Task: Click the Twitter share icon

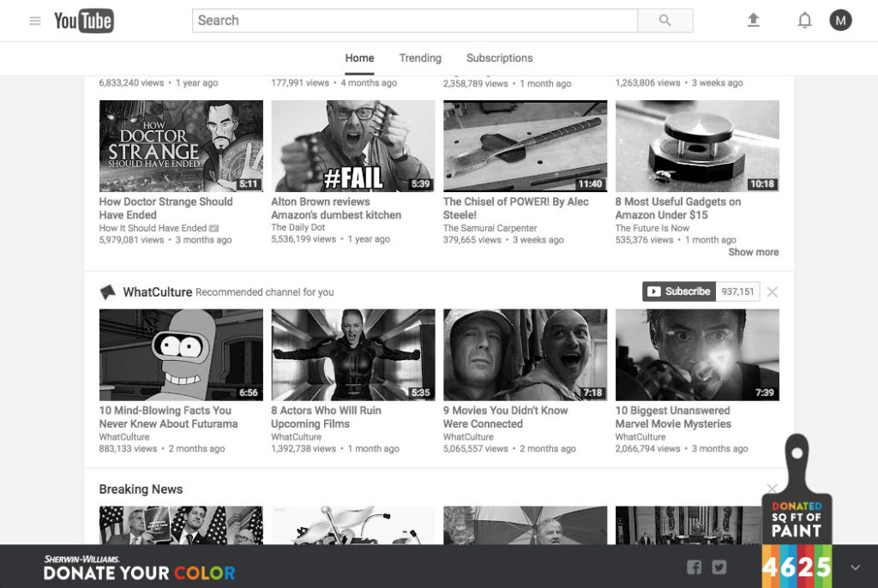Action: coord(719,567)
